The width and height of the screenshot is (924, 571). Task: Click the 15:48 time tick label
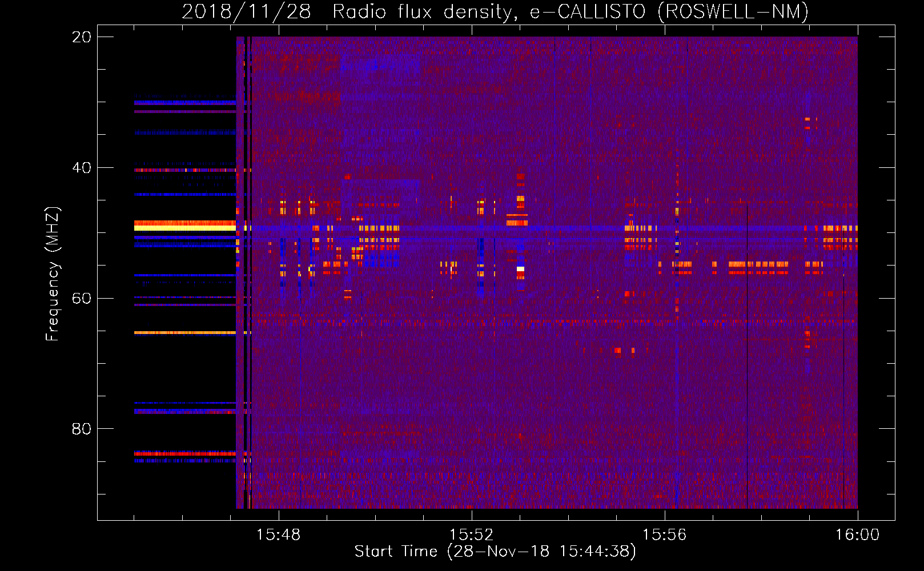[x=279, y=535]
